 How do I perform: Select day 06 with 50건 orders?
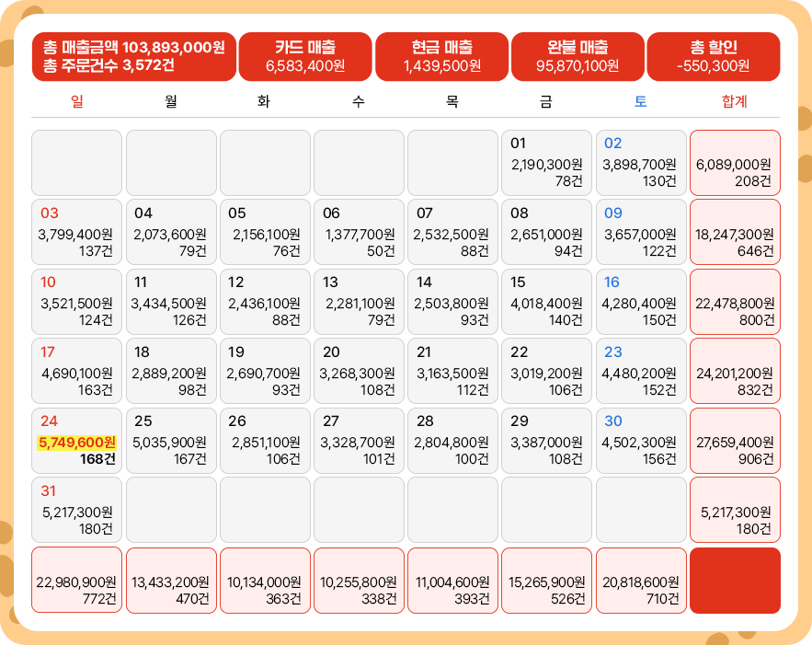pos(359,233)
